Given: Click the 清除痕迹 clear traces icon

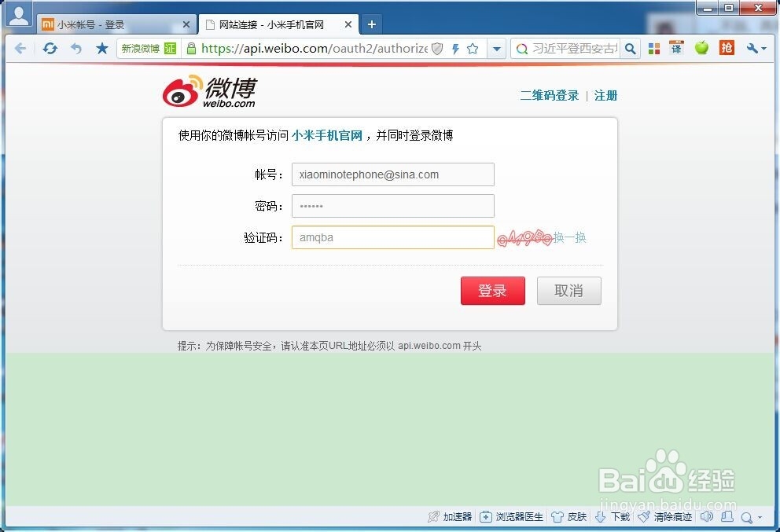Looking at the screenshot, I should [x=664, y=517].
